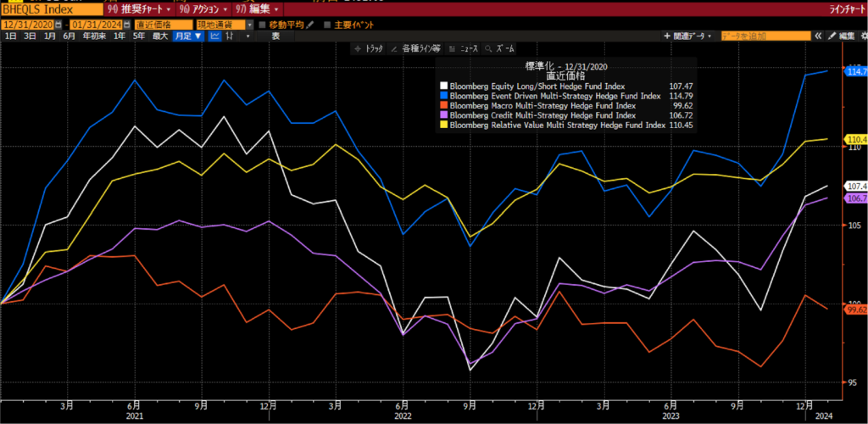
Task: Click the Bloomberg Macro Multi-Strategy legend label
Action: [543, 105]
